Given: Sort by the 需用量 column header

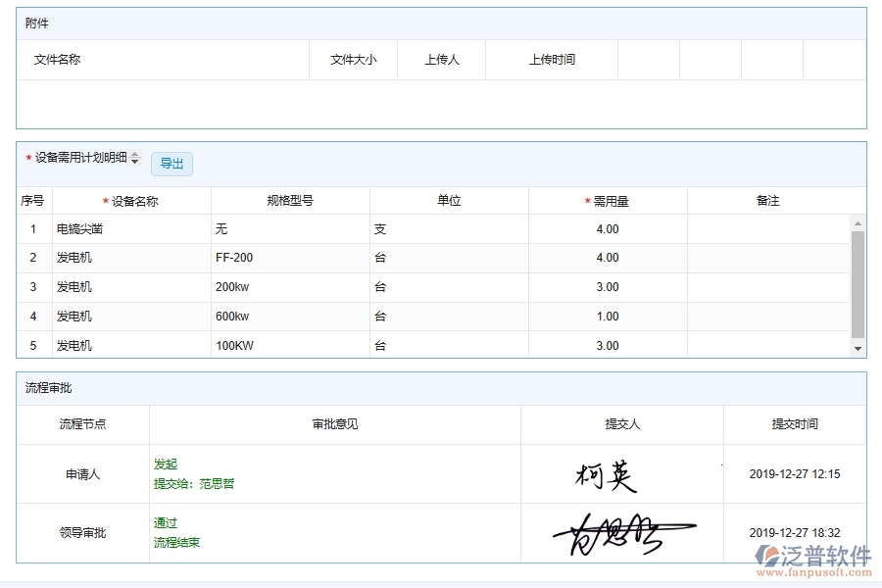Looking at the screenshot, I should (x=612, y=200).
